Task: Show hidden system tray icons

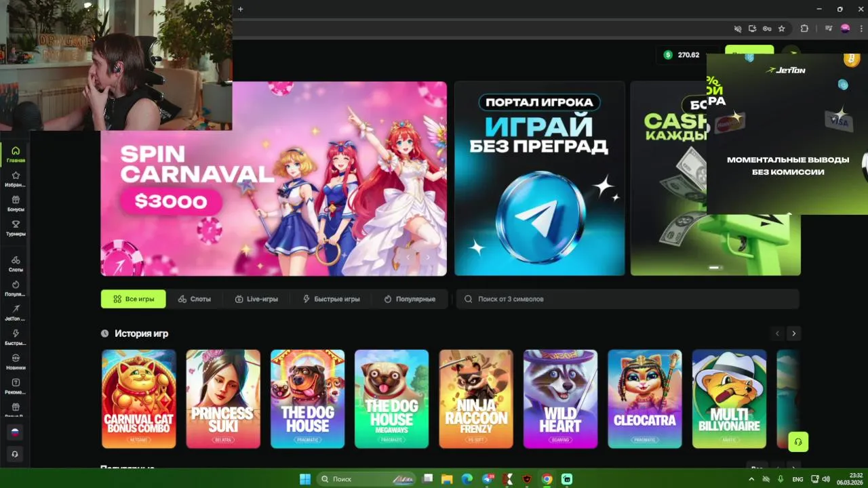Action: coord(751,479)
